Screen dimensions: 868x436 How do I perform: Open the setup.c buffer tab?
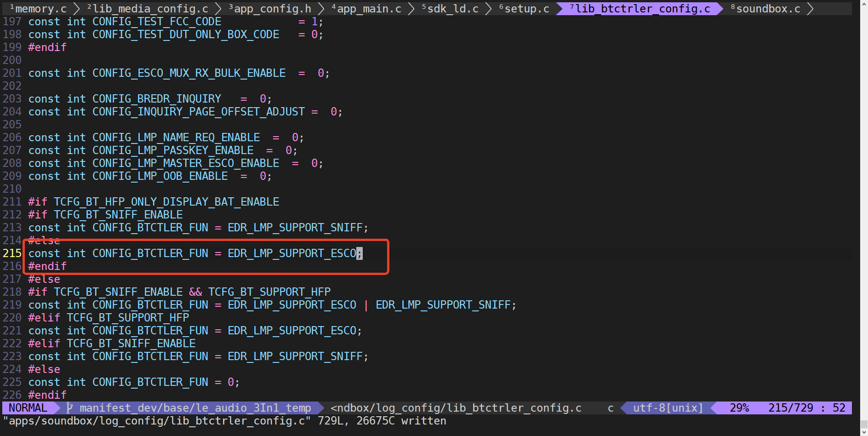tap(524, 9)
